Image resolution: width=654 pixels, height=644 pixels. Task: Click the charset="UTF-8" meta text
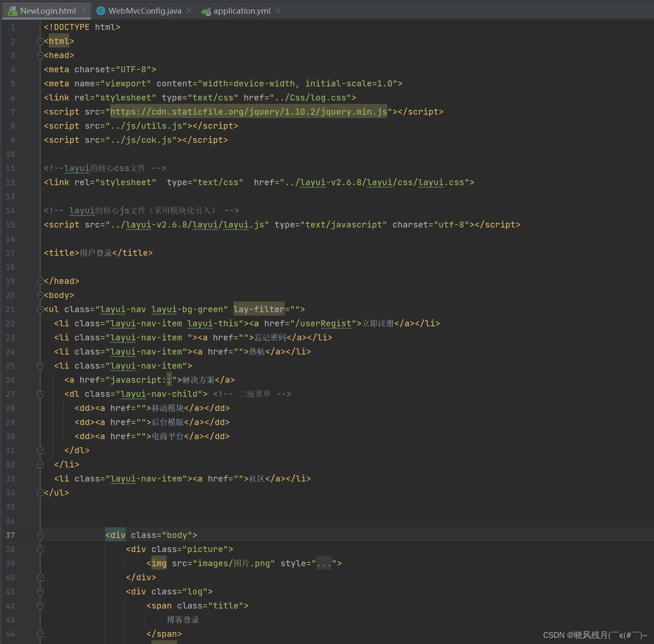tap(113, 69)
